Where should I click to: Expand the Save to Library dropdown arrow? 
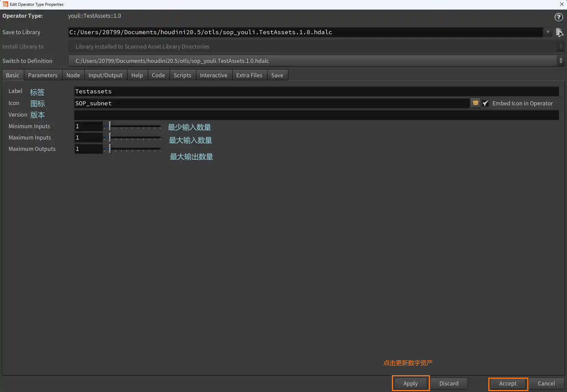point(548,32)
